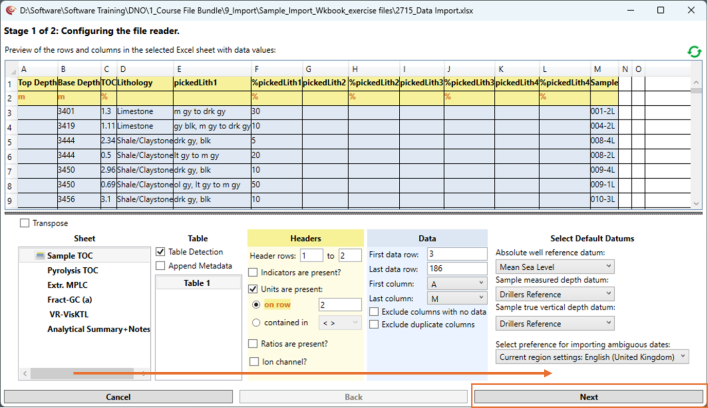Viewport: 708px width, 408px height.
Task: Uncheck the Table Detection checkbox
Action: (x=161, y=252)
